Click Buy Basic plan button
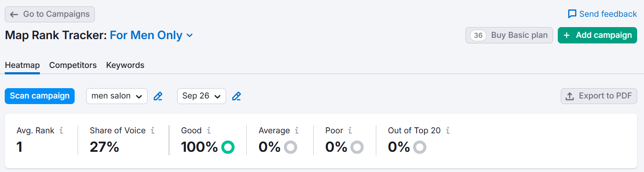The width and height of the screenshot is (644, 172). coord(509,35)
